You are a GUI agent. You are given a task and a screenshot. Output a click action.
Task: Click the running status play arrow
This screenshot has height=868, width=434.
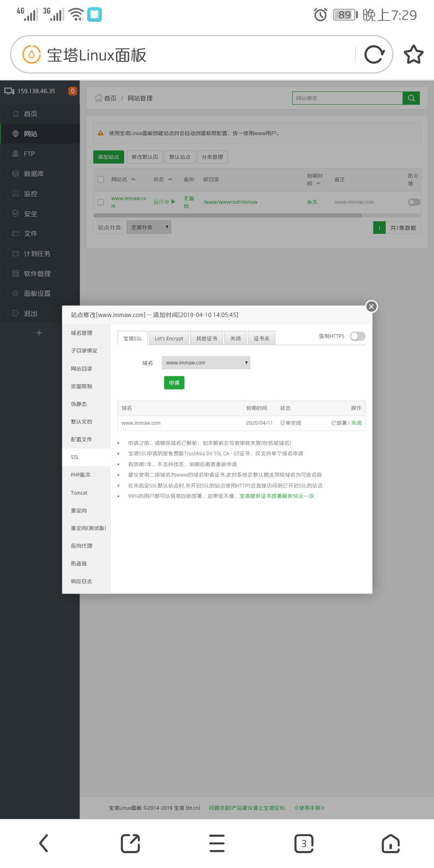(x=173, y=202)
